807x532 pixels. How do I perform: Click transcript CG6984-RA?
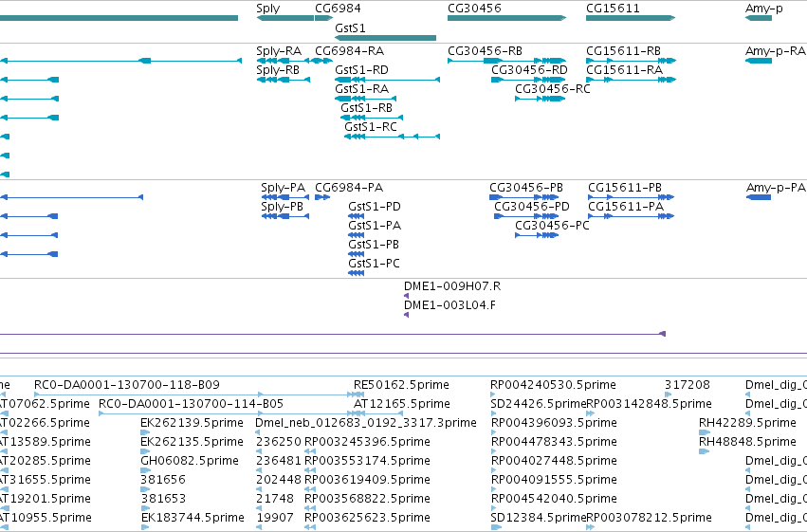click(350, 51)
